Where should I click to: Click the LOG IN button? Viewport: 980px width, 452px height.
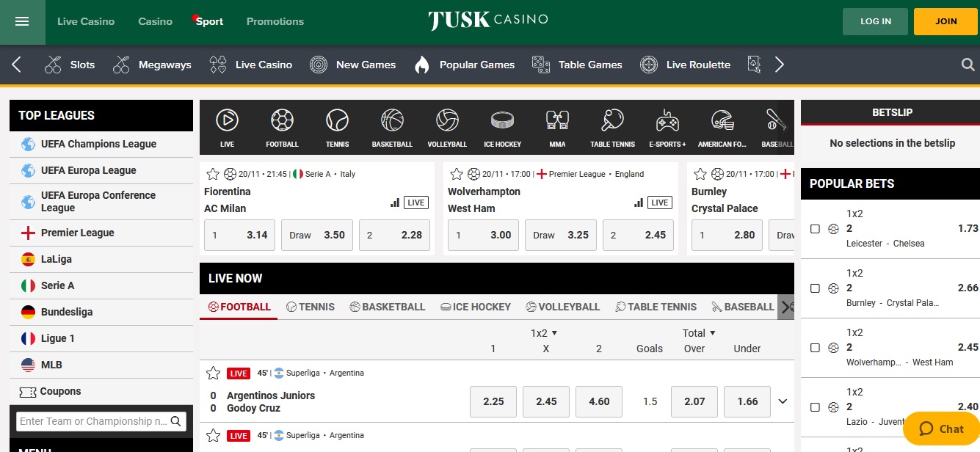coord(875,21)
